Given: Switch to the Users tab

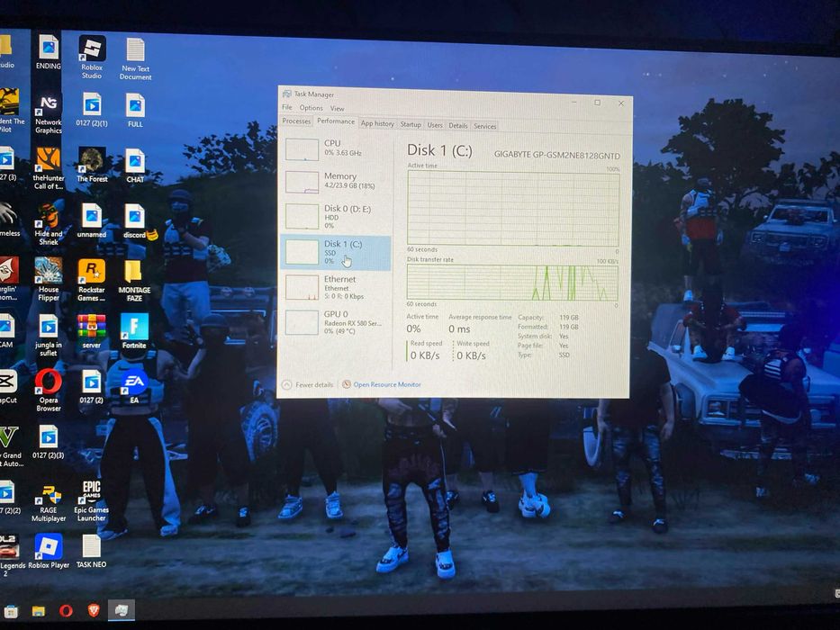Looking at the screenshot, I should pos(435,125).
